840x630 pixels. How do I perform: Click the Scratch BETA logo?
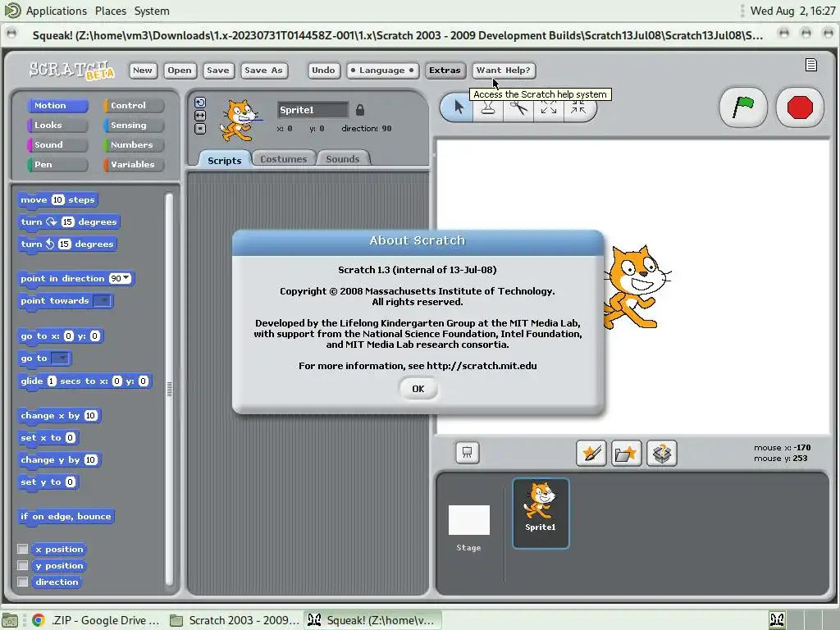71,70
